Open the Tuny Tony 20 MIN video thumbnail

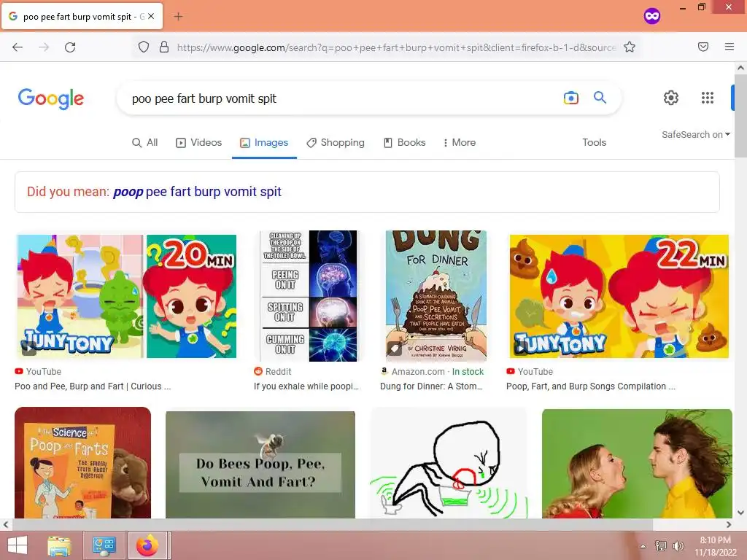click(126, 296)
